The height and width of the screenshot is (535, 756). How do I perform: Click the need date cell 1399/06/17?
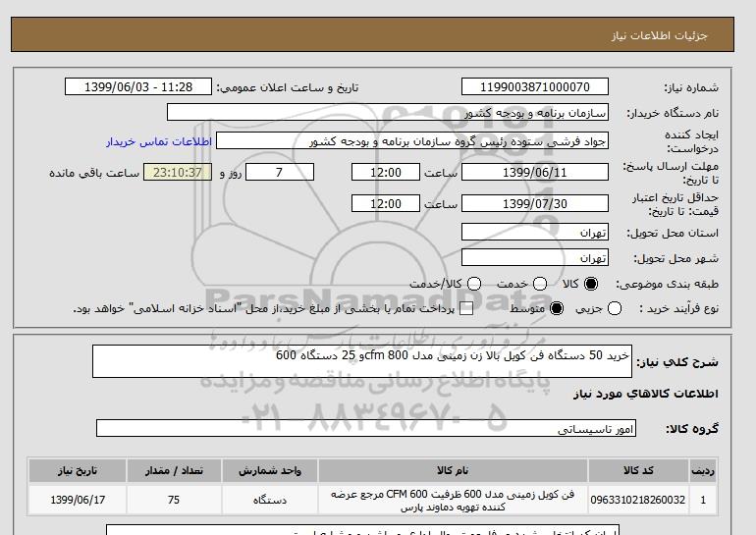click(x=78, y=500)
